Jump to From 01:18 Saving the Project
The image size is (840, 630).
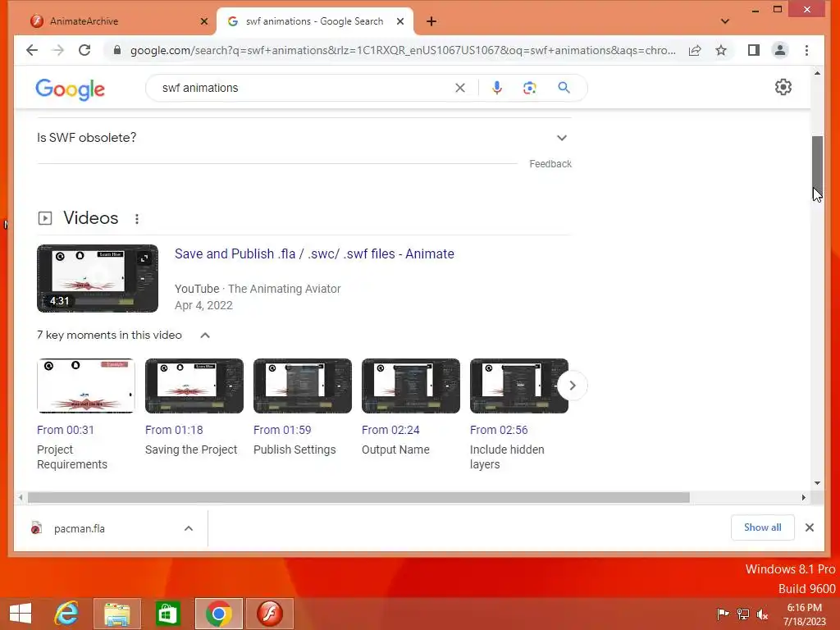[174, 430]
